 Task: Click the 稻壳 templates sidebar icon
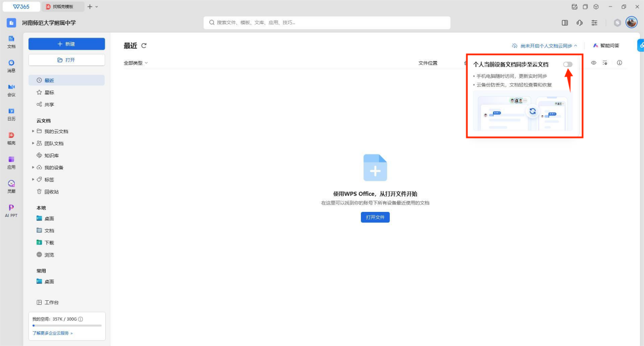click(11, 138)
